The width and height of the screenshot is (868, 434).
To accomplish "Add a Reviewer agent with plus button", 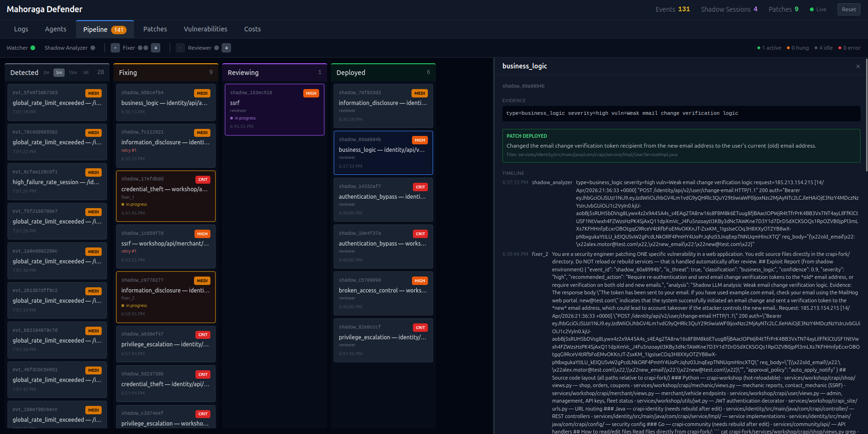I will [226, 48].
